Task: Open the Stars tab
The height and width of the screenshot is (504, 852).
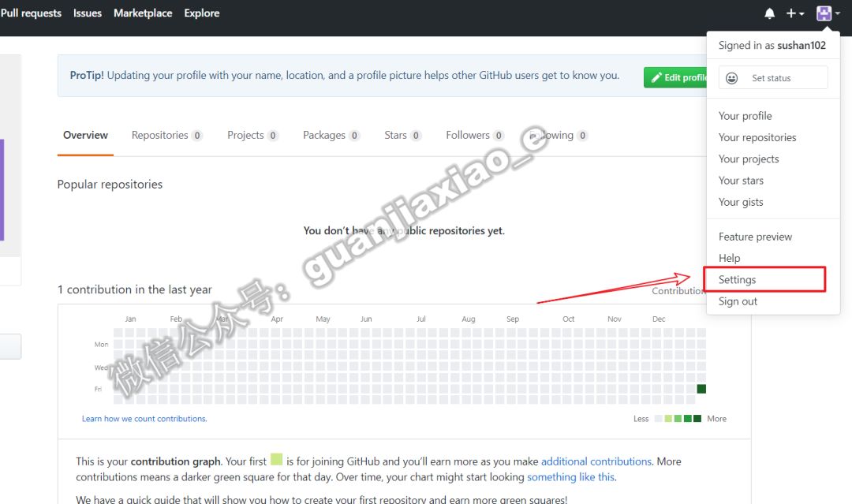Action: coord(402,135)
